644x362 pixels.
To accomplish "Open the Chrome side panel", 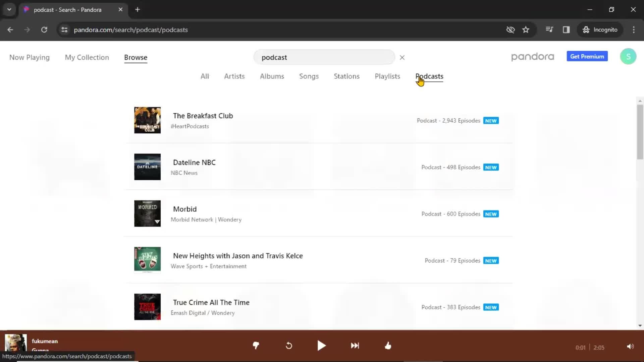I will 566,30.
